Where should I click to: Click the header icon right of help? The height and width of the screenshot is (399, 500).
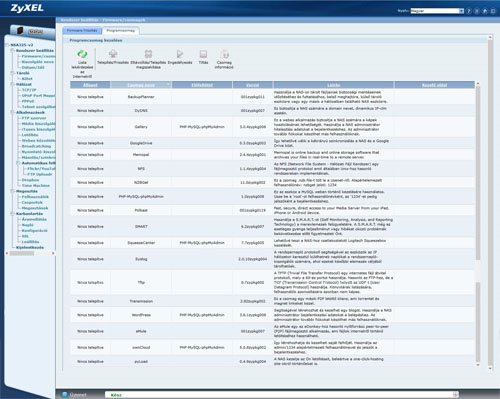(477, 11)
